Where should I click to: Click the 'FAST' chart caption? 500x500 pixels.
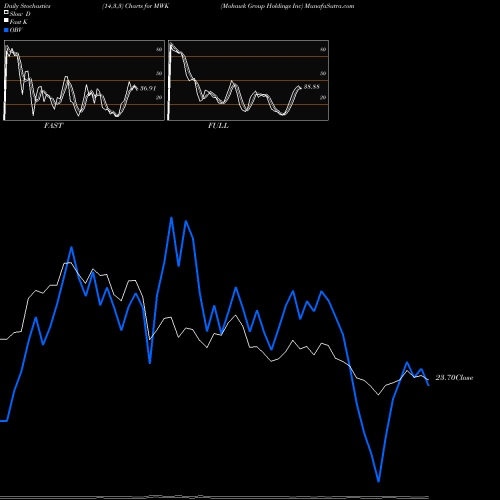click(53, 126)
